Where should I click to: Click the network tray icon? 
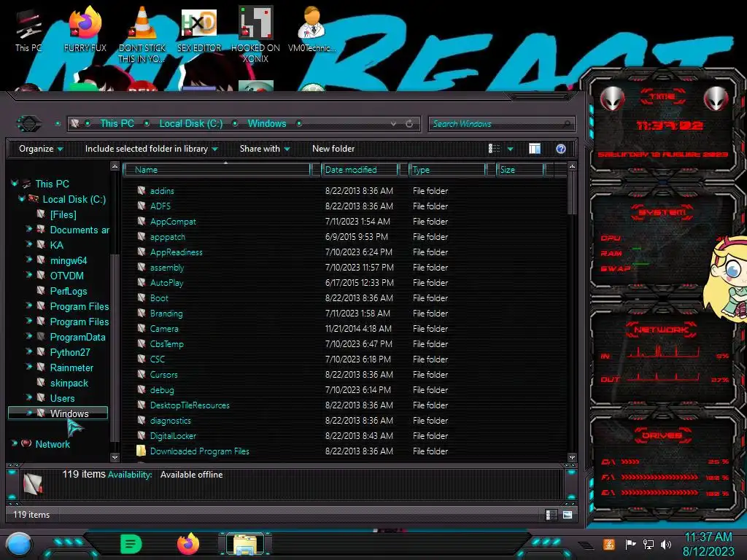click(649, 544)
